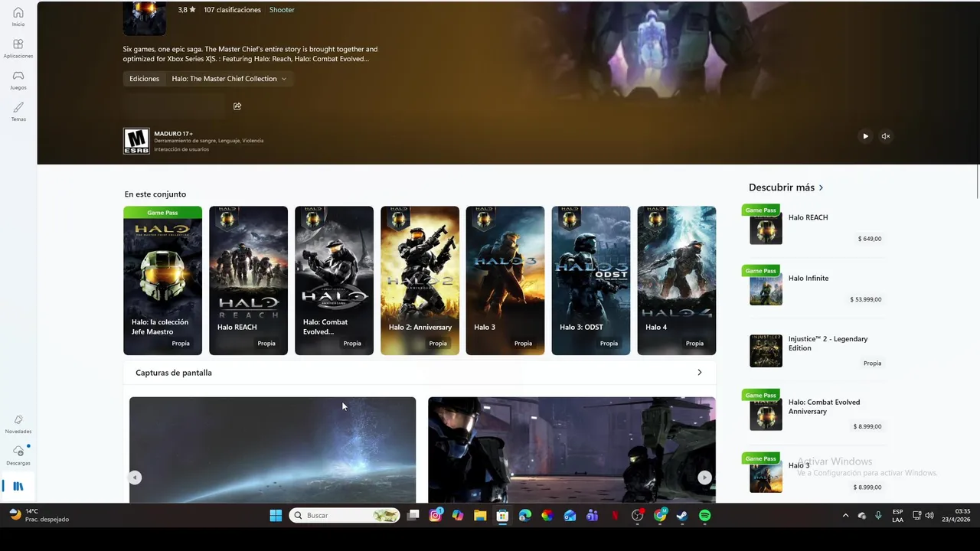Open the Halo 3: ODST card
Image resolution: width=980 pixels, height=551 pixels.
(591, 281)
